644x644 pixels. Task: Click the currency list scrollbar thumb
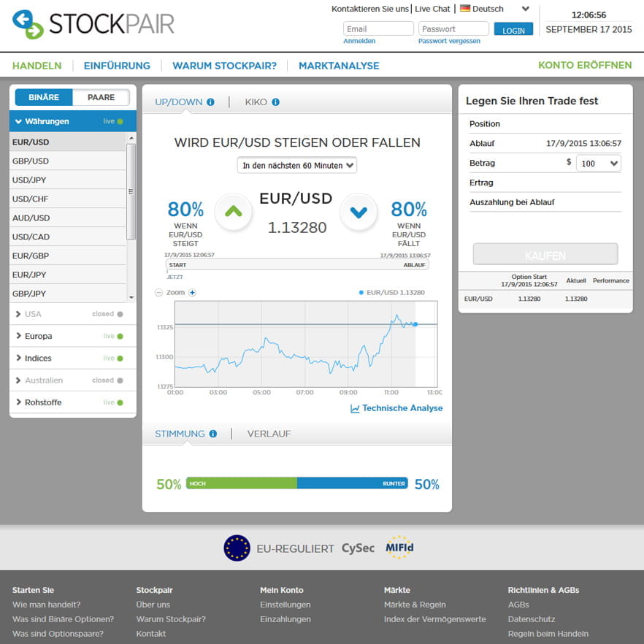point(131,191)
